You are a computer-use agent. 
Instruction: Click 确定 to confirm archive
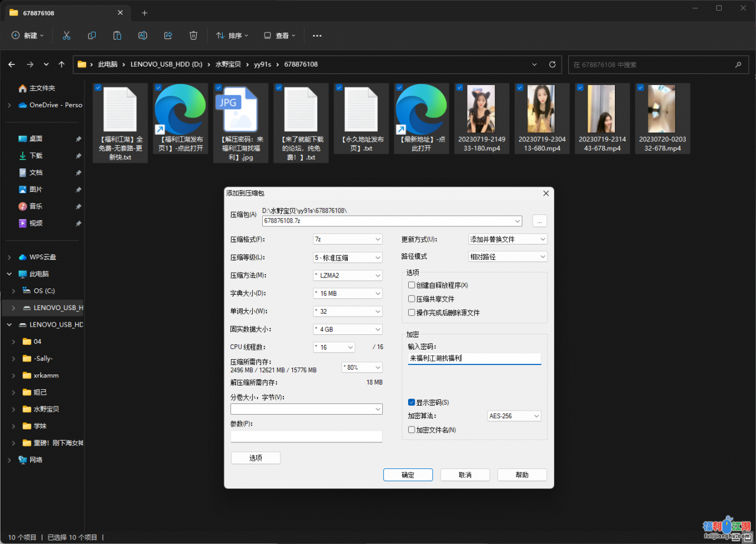click(x=408, y=475)
